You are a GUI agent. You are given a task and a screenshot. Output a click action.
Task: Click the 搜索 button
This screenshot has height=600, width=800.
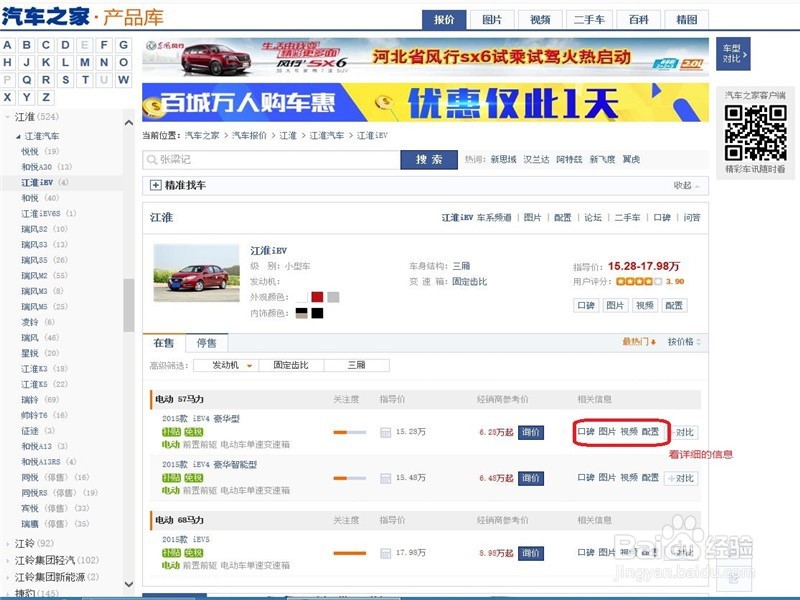coord(429,160)
